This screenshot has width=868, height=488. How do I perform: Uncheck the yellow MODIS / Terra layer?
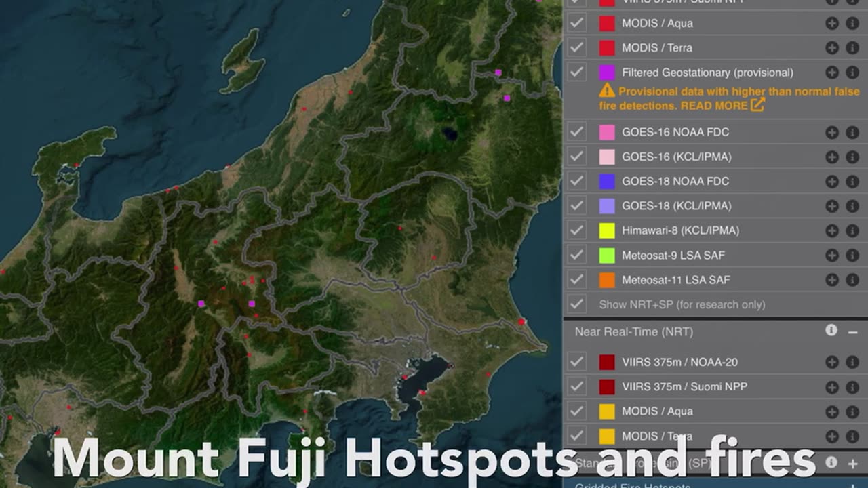576,436
